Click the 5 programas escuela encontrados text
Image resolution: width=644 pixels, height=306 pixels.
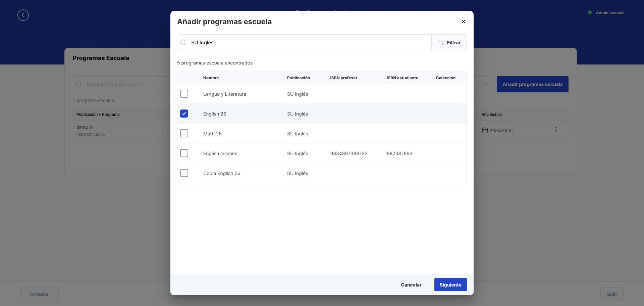pos(215,63)
